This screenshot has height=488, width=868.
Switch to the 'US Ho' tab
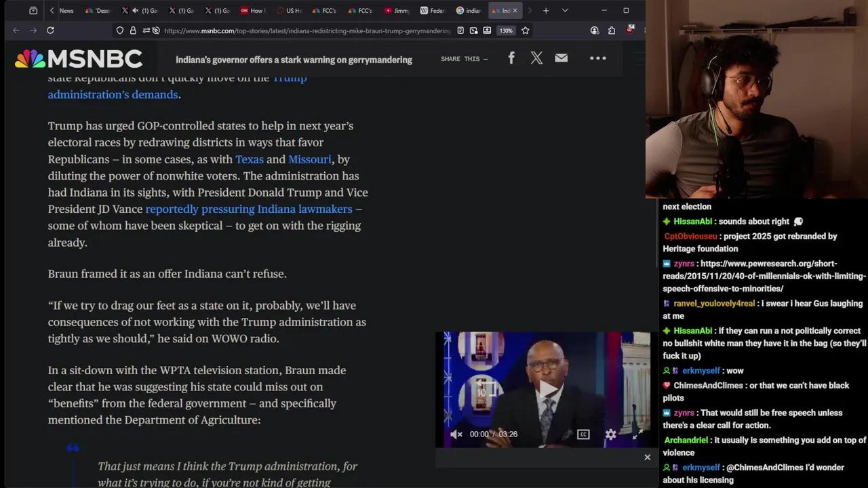pos(290,11)
